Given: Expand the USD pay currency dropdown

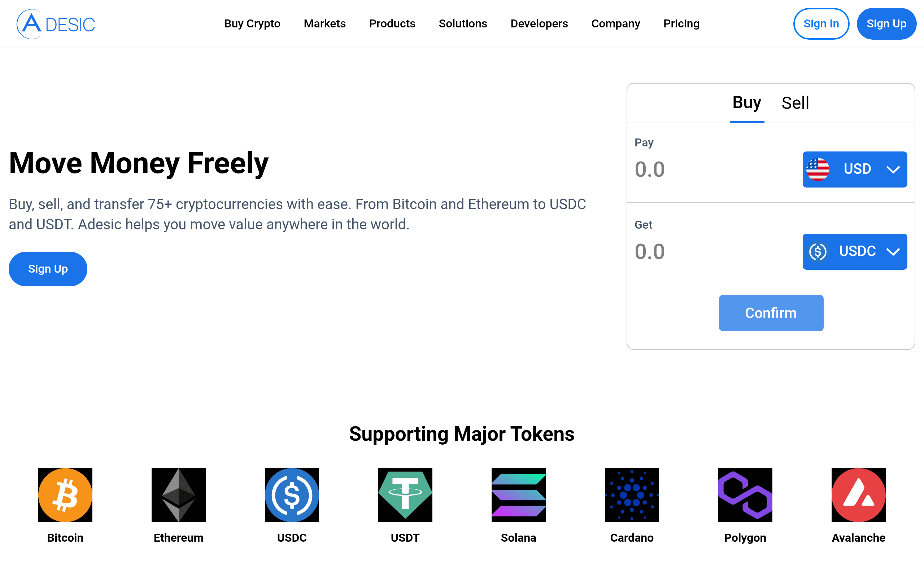Looking at the screenshot, I should (854, 169).
